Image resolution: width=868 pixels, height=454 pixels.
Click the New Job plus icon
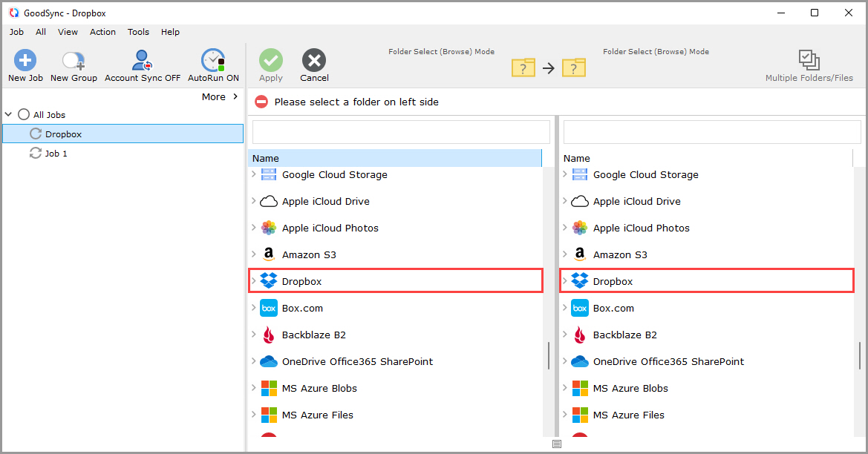[25, 60]
